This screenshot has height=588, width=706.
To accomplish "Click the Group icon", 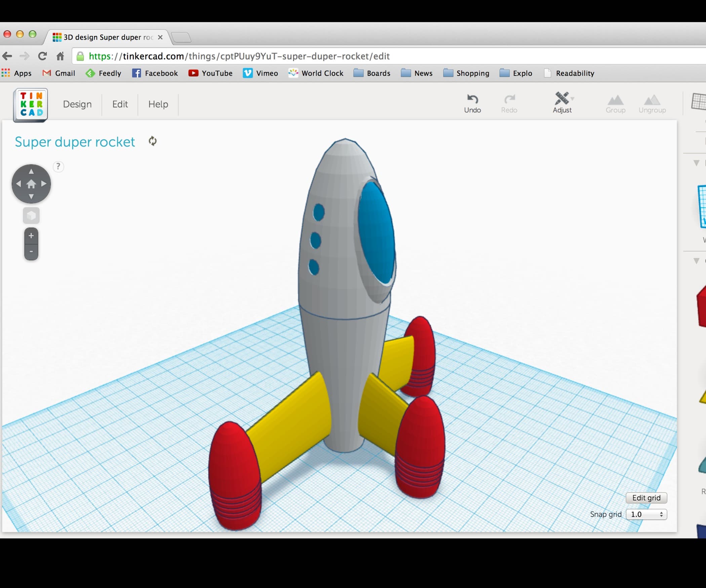I will coord(615,101).
